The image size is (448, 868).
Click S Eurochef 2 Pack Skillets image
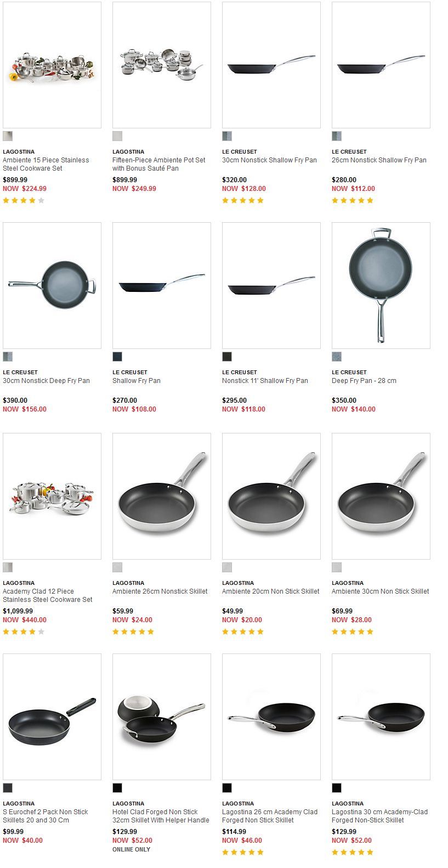[x=52, y=717]
